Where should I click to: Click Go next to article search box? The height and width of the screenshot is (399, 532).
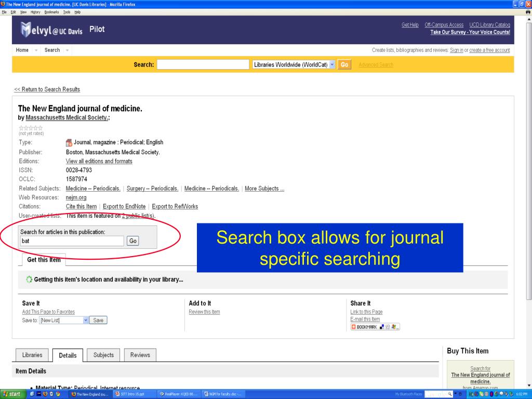tap(132, 241)
